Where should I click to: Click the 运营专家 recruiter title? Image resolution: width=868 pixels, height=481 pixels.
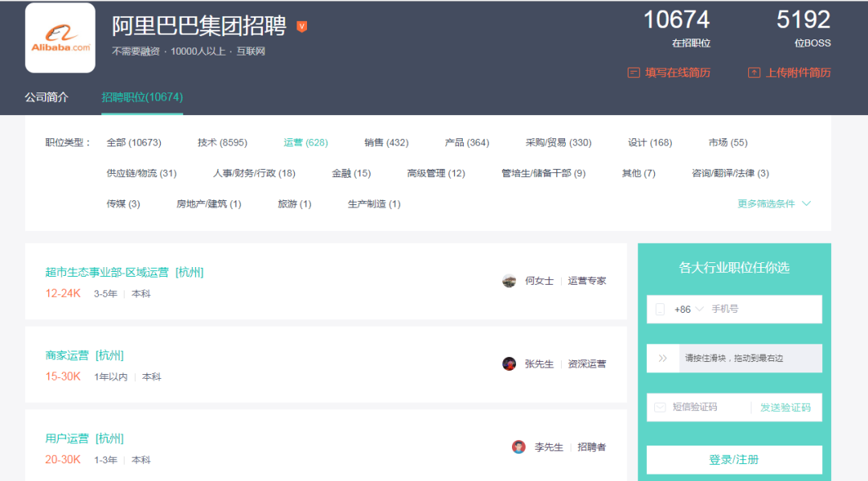point(587,281)
